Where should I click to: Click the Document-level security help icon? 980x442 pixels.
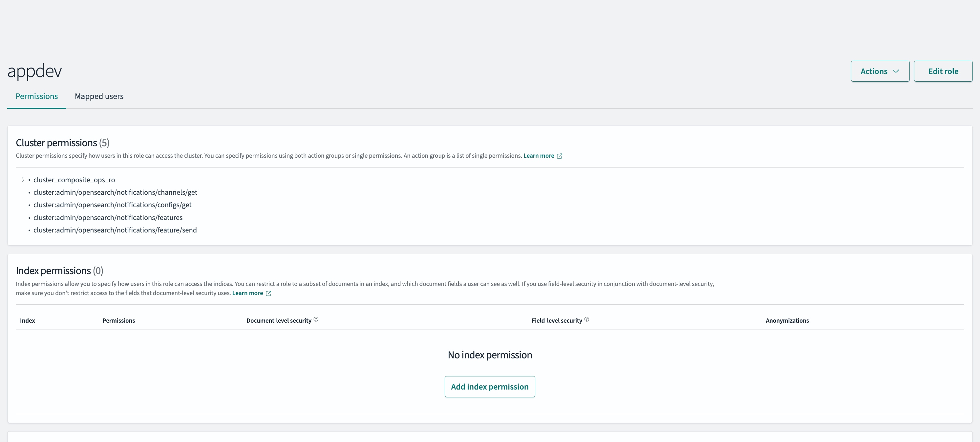(x=316, y=319)
